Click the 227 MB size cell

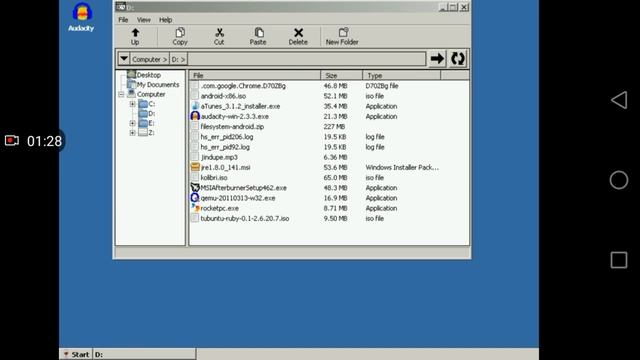334,127
